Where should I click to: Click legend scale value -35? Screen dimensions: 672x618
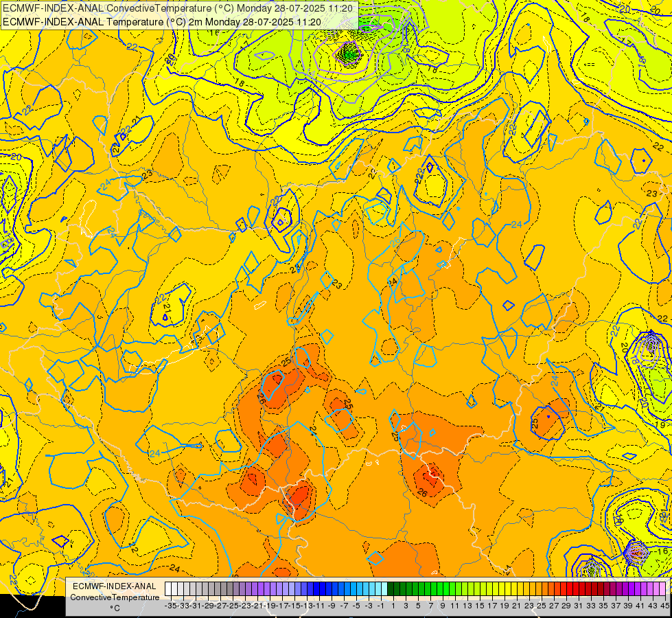(170, 606)
